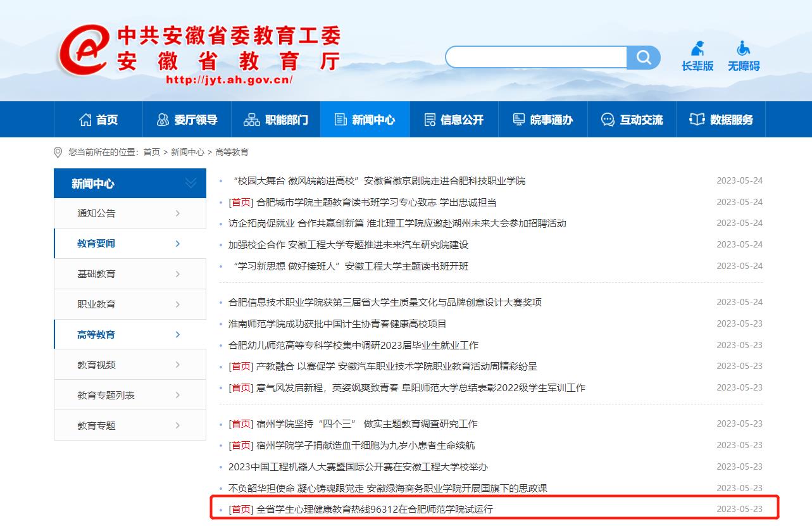Expand the 基础教育 sidebar arrow
The width and height of the screenshot is (812, 526).
pyautogui.click(x=178, y=274)
